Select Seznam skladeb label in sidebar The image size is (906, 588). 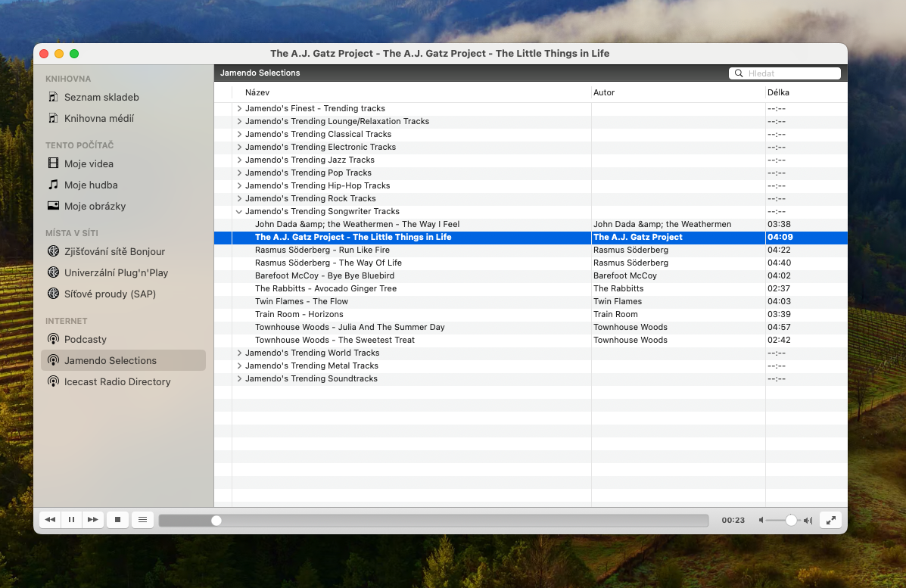coord(101,97)
